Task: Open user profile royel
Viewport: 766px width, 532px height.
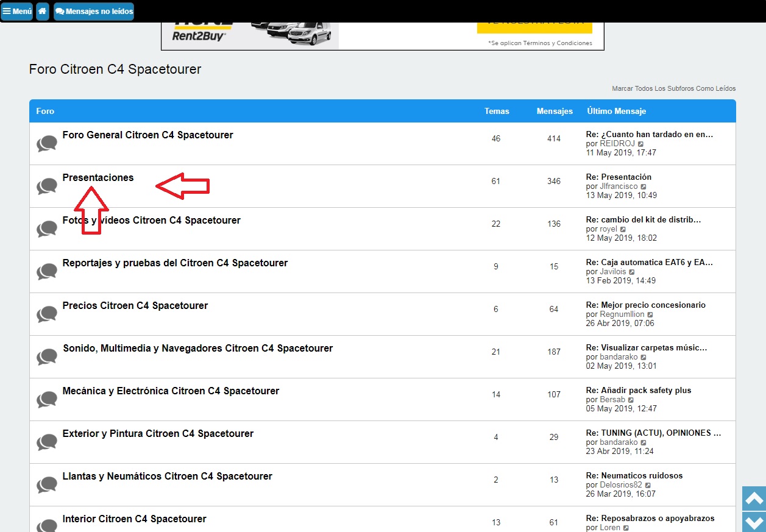Action: pyautogui.click(x=609, y=229)
